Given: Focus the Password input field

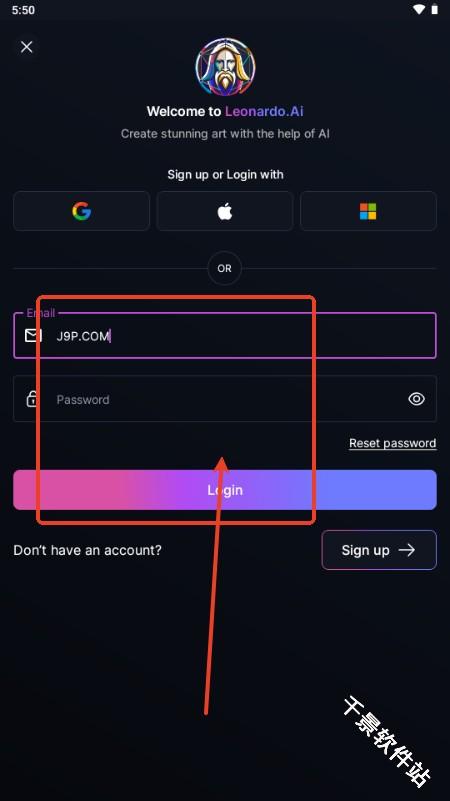Looking at the screenshot, I should (225, 399).
